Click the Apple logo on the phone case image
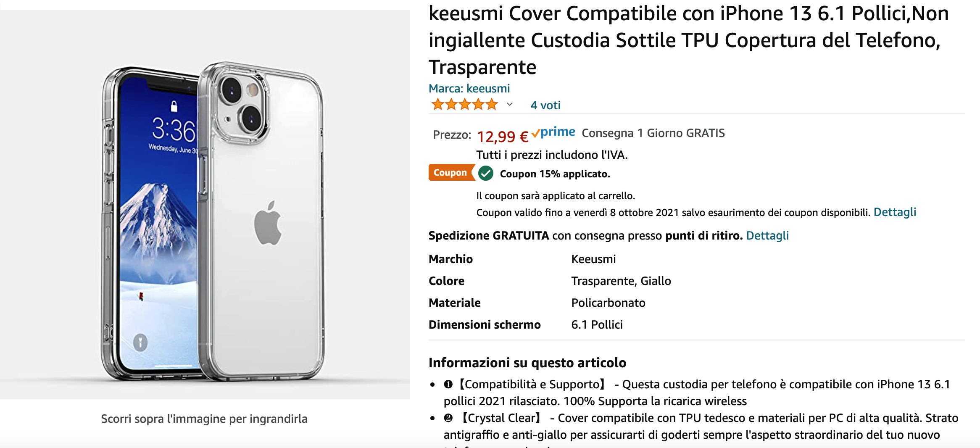The image size is (980, 448). click(268, 223)
